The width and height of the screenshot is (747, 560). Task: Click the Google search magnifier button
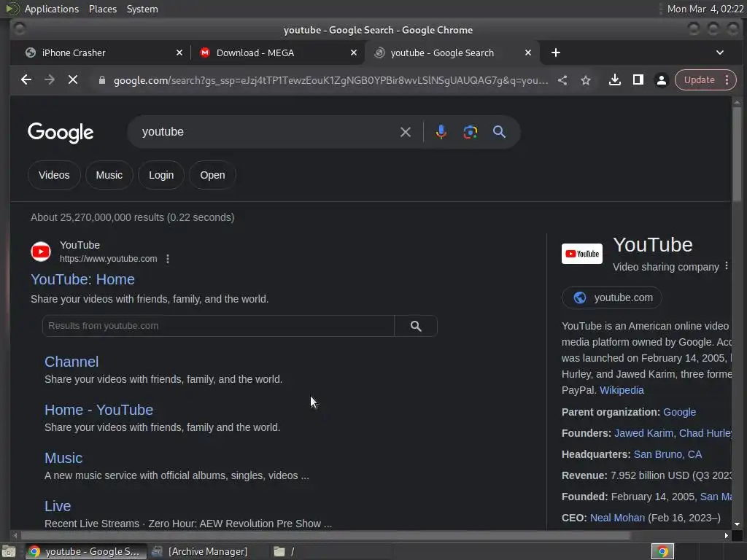pyautogui.click(x=499, y=132)
